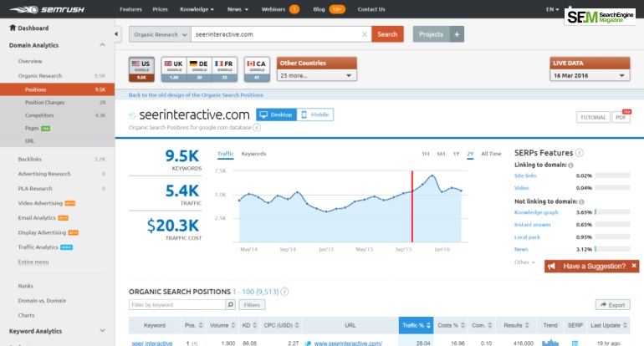This screenshot has height=346, width=644.
Task: Open Webinars in top navigation
Action: pyautogui.click(x=273, y=9)
